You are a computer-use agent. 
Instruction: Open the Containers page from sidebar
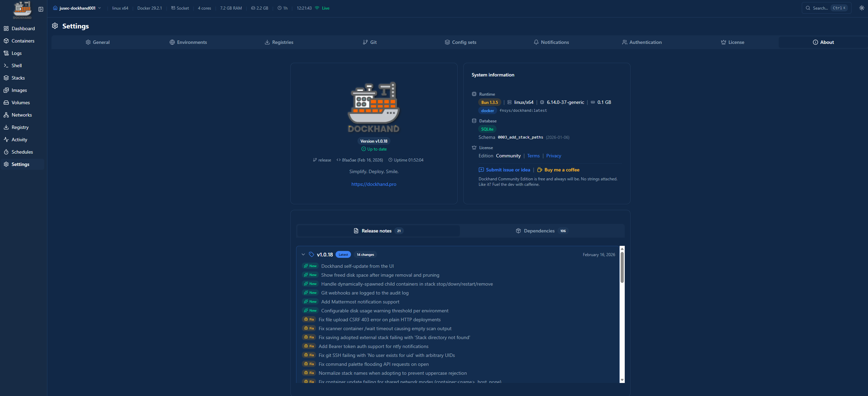[23, 41]
